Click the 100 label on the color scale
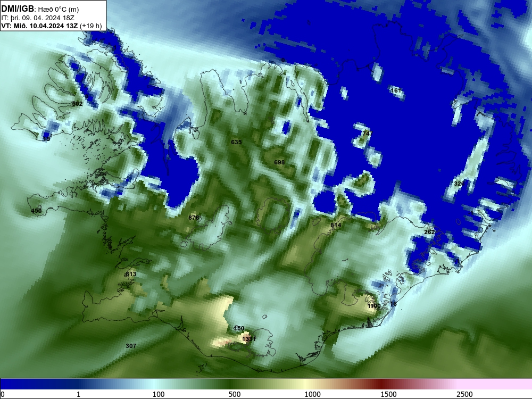 159,394
